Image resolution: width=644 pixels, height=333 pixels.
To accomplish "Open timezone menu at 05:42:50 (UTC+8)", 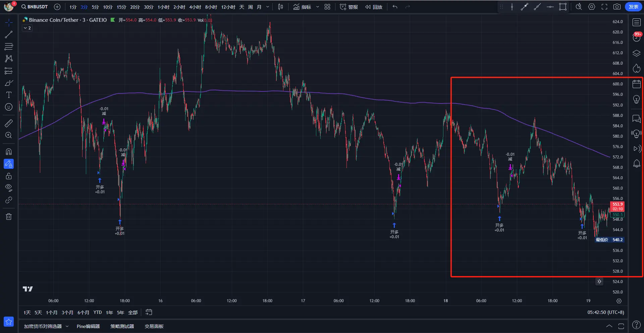I will coord(606,313).
